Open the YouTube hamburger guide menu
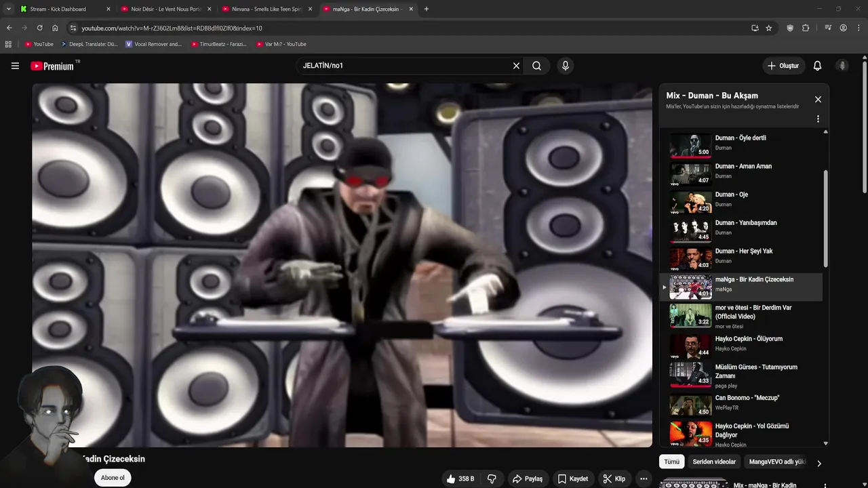The image size is (868, 488). 15,66
